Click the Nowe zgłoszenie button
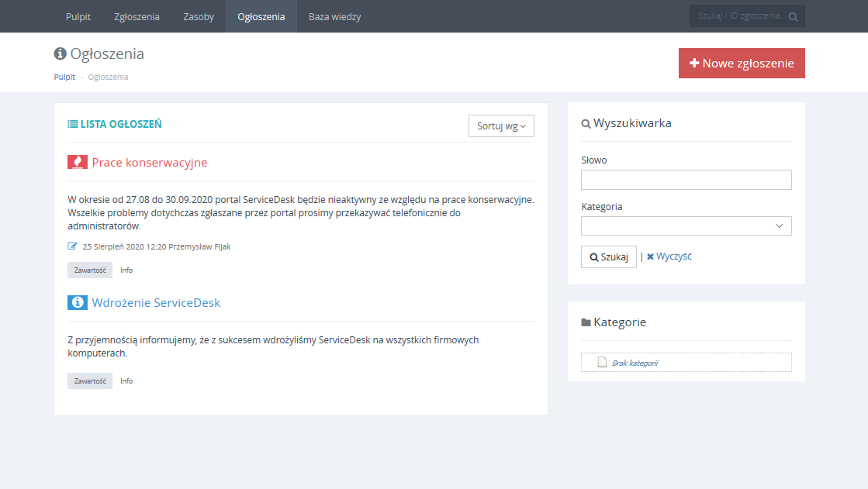Viewport: 868px width, 489px height. pos(742,63)
